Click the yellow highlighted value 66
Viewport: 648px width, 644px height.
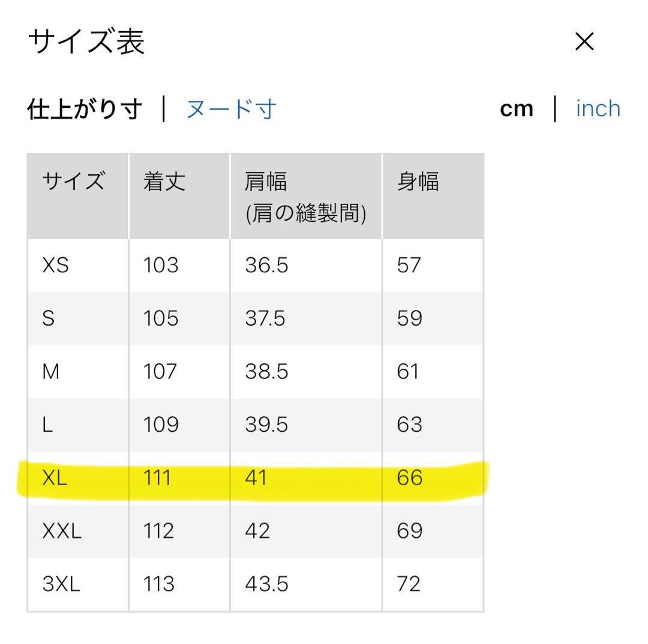pyautogui.click(x=409, y=478)
